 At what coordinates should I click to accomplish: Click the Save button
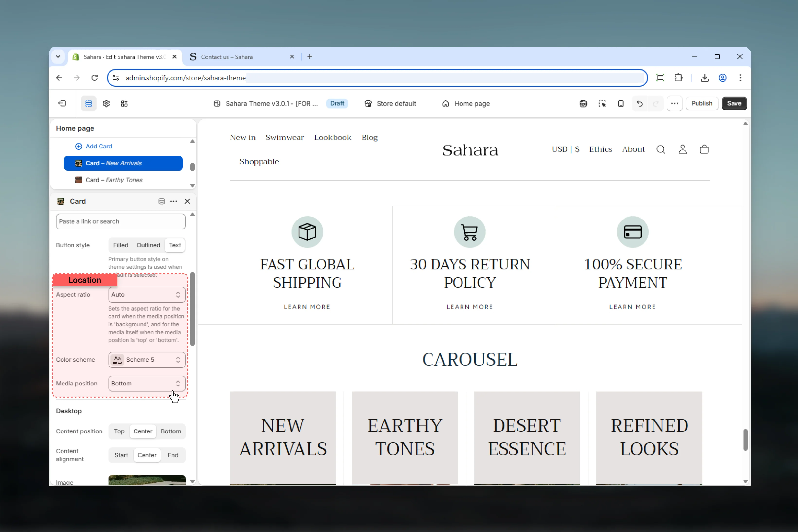[734, 103]
